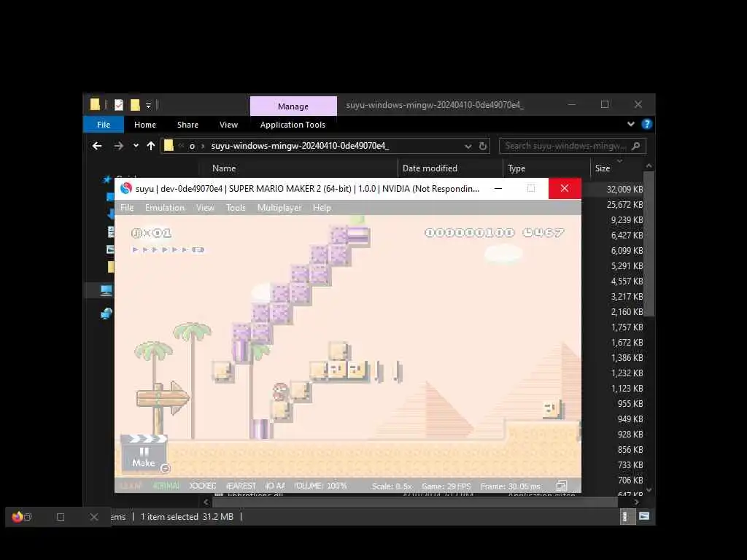Open the suyu View menu
Screen dimensions: 747x560
pos(205,208)
